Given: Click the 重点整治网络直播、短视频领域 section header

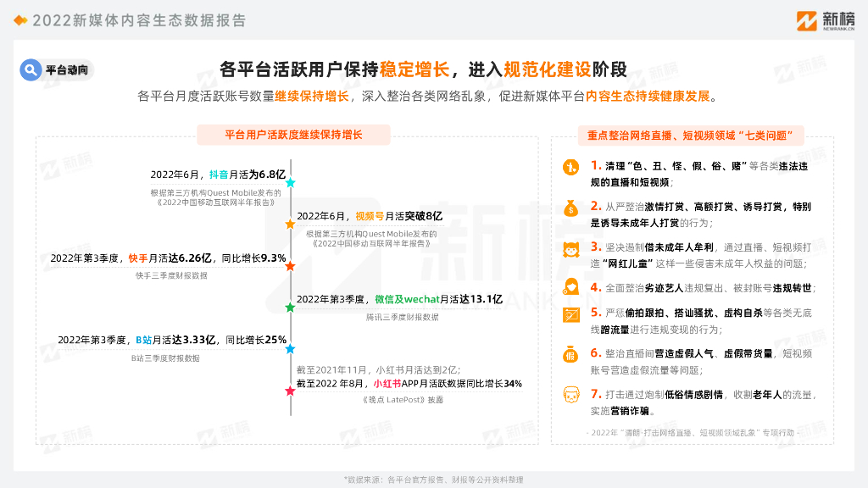Looking at the screenshot, I should click(695, 135).
